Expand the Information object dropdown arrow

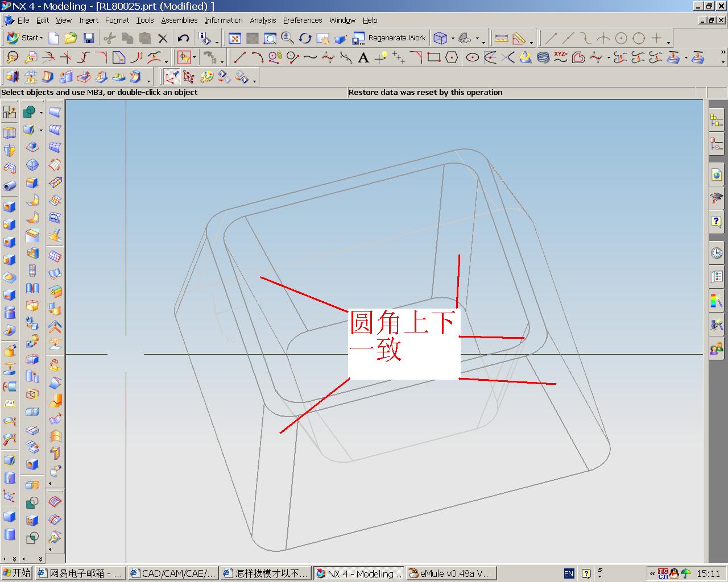(x=217, y=41)
